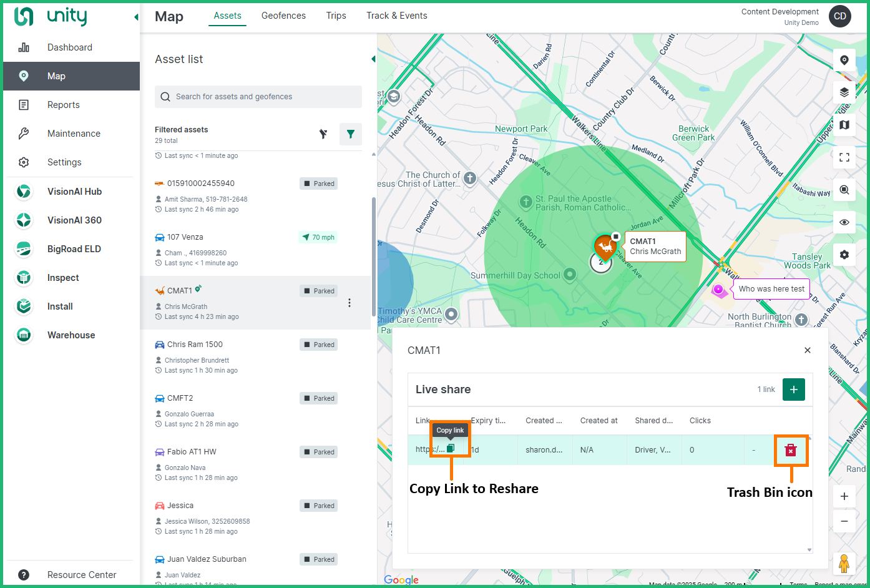Open the CMAT1 three-dot options menu
Image resolution: width=870 pixels, height=588 pixels.
click(x=349, y=303)
